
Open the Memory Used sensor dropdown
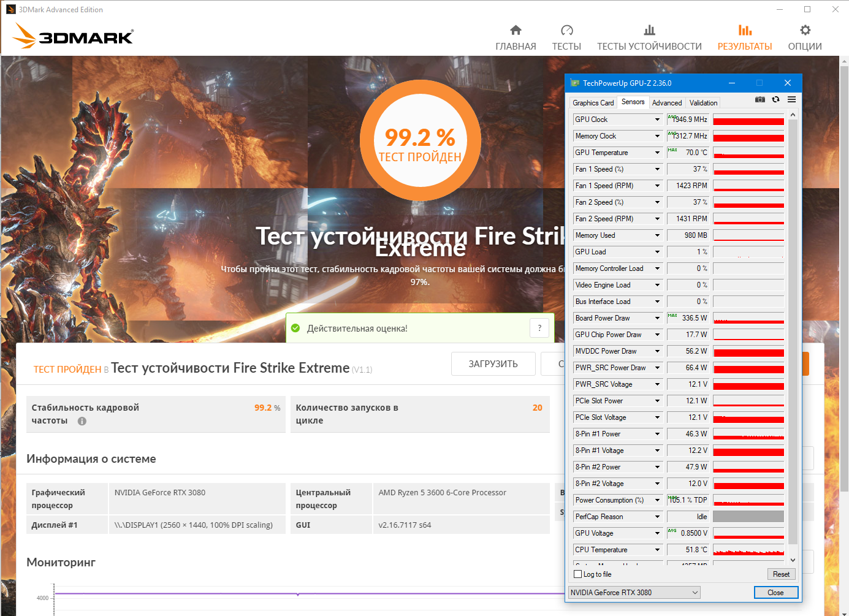(657, 235)
